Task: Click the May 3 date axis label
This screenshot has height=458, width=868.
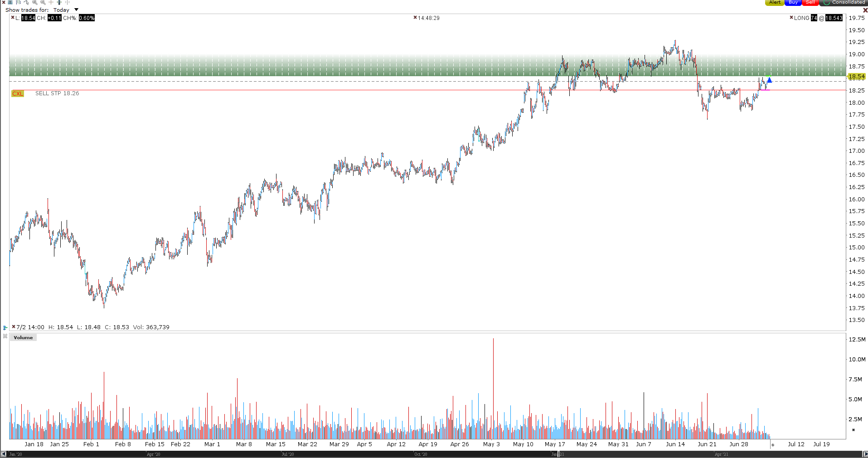Action: [x=491, y=444]
